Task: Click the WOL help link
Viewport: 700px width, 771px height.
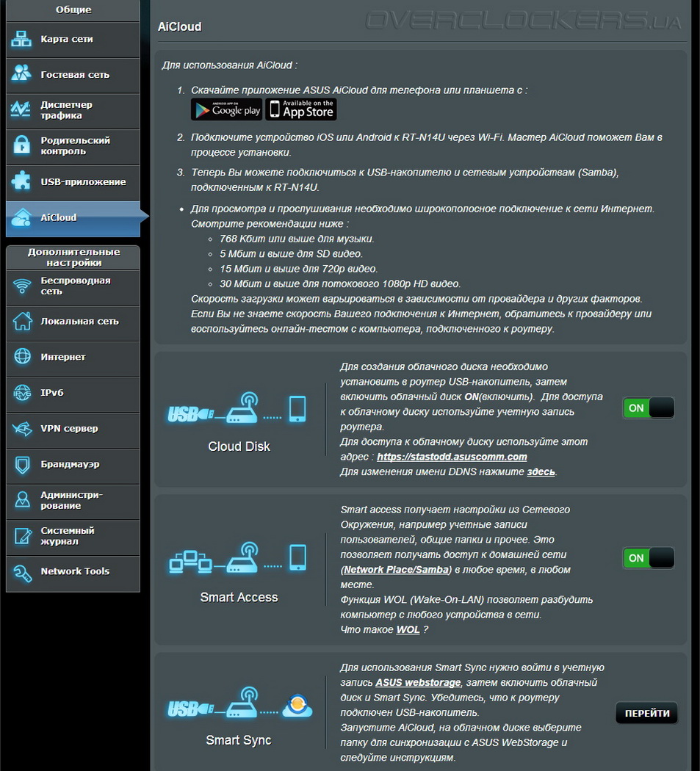Action: 408,630
